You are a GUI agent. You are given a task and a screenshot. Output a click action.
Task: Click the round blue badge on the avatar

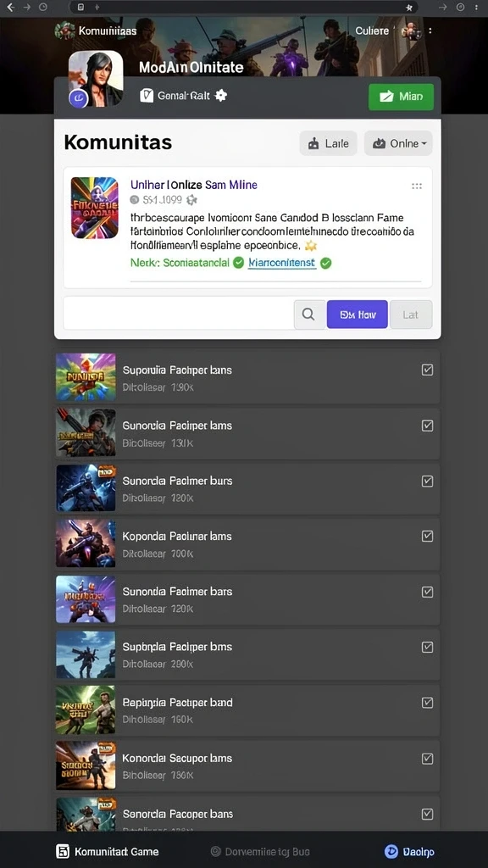(x=78, y=98)
